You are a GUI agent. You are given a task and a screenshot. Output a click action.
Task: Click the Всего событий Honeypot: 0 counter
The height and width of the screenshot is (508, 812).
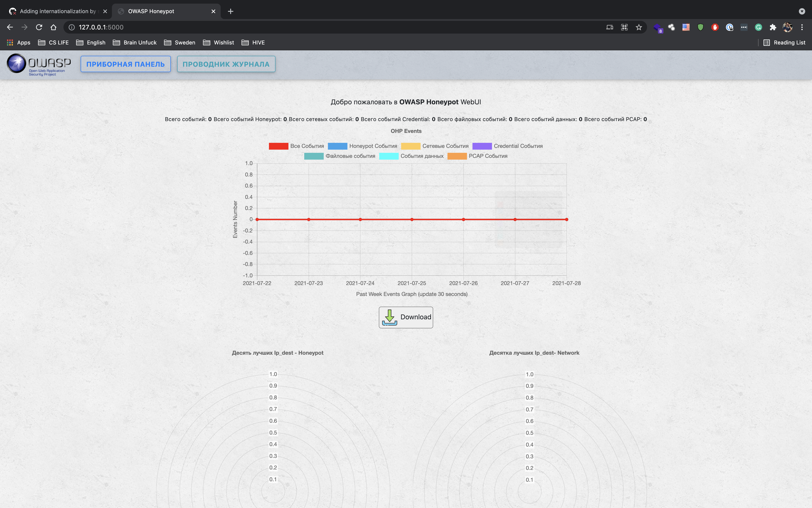250,119
